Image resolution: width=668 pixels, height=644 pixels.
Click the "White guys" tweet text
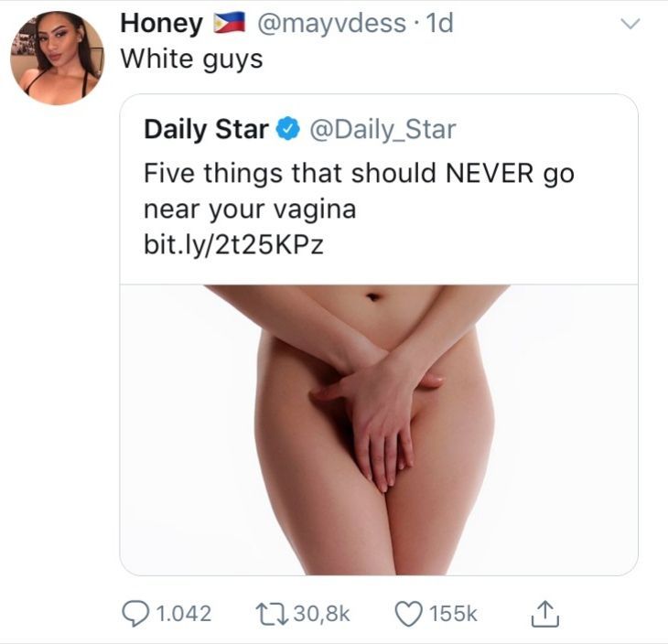[x=191, y=59]
